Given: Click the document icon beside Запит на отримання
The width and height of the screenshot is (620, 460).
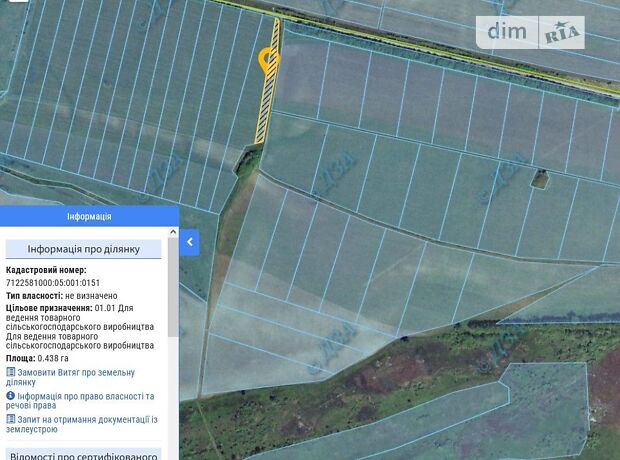Looking at the screenshot, I should tap(11, 420).
